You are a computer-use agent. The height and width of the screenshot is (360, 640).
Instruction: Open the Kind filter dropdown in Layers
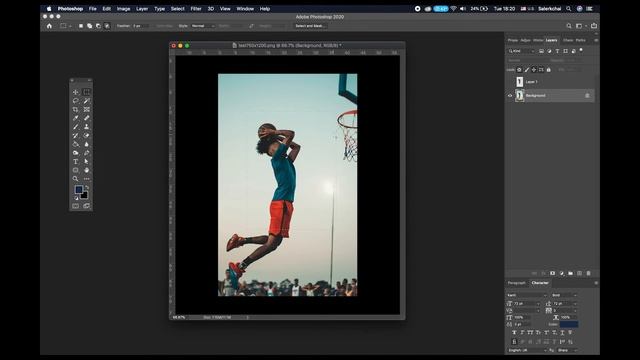pyautogui.click(x=521, y=51)
